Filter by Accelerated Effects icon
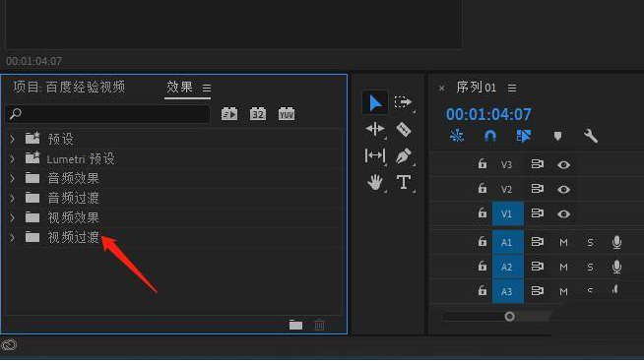The height and width of the screenshot is (361, 644). tap(229, 114)
